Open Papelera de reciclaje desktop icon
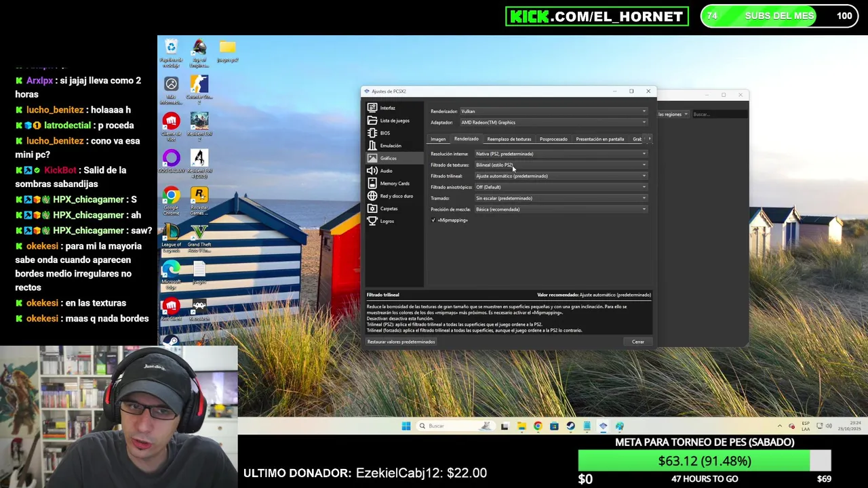The width and height of the screenshot is (868, 488). click(171, 53)
